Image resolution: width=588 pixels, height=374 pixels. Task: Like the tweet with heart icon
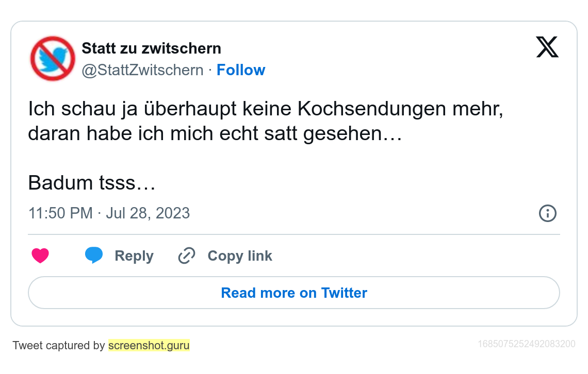[x=40, y=256]
